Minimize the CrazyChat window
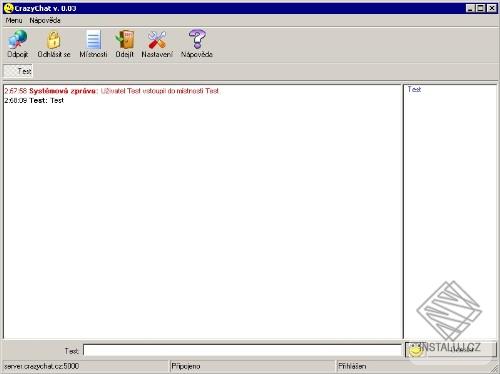This screenshot has width=500, height=374. (470, 8)
